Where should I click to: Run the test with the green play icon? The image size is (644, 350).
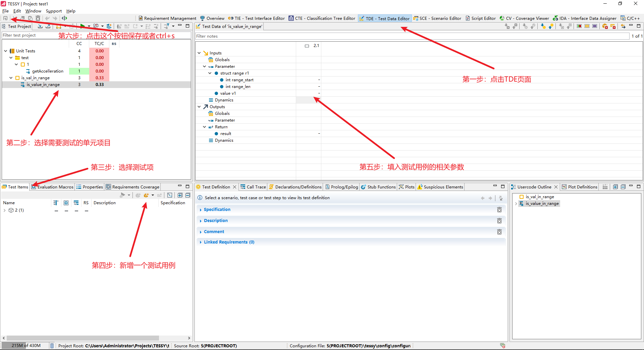coord(83,26)
